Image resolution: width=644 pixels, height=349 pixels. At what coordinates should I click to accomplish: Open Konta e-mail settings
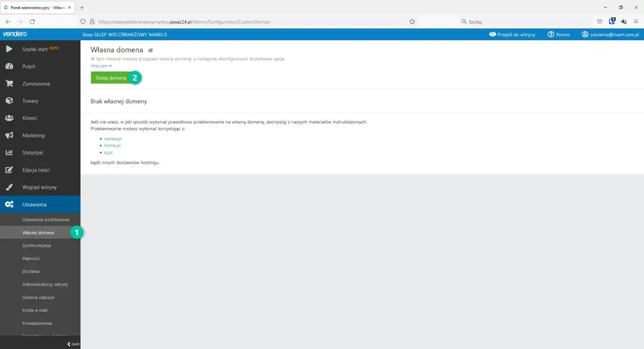(35, 310)
